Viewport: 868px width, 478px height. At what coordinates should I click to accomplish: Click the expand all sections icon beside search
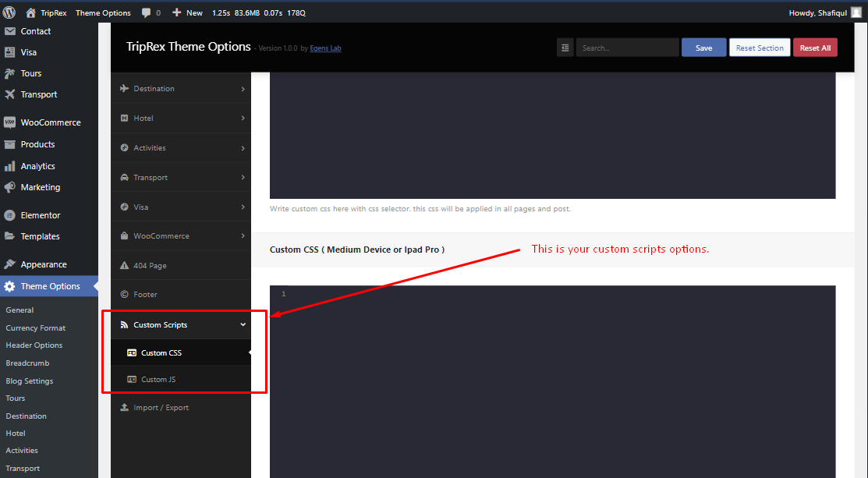565,48
